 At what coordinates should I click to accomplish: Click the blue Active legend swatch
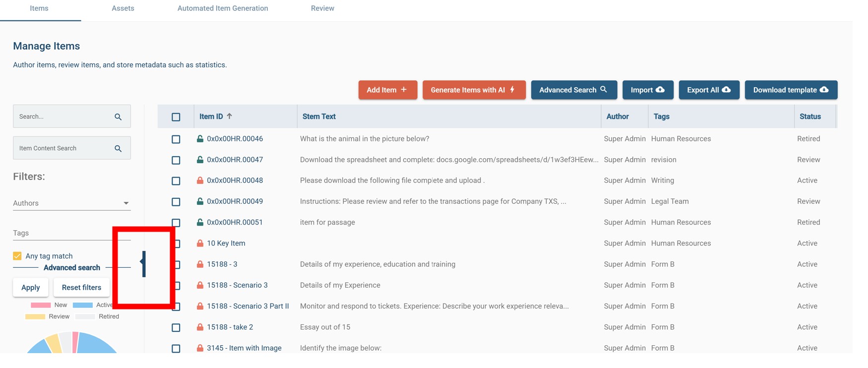[83, 305]
